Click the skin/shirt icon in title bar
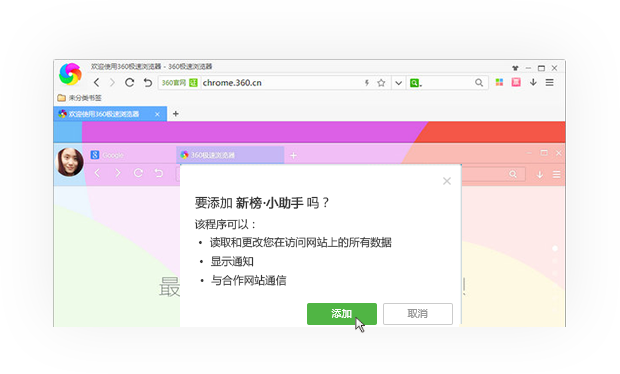The image size is (620, 374). pyautogui.click(x=515, y=68)
